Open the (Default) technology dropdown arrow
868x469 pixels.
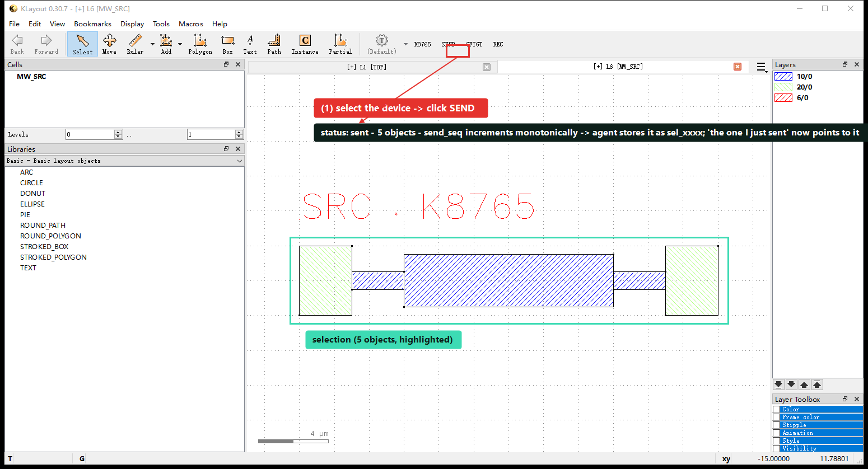[x=405, y=44]
